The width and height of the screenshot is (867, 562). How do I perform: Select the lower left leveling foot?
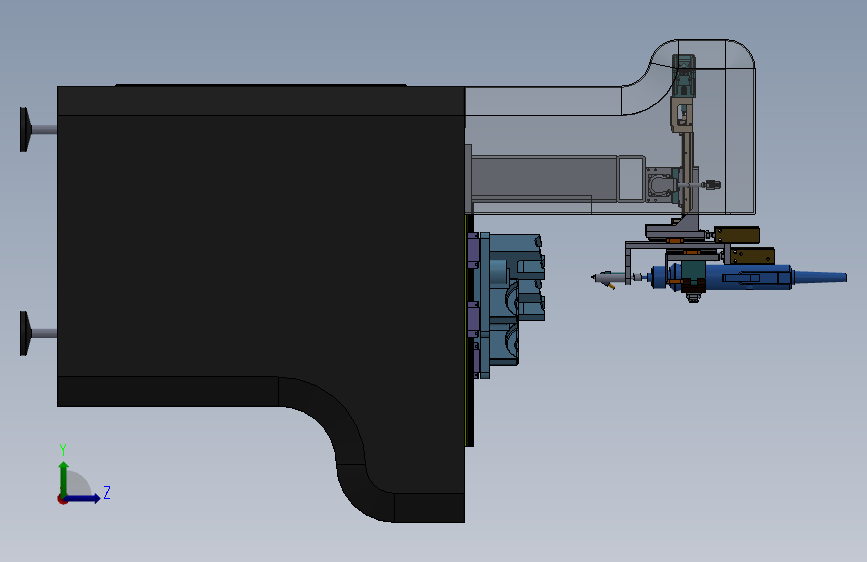[37, 333]
